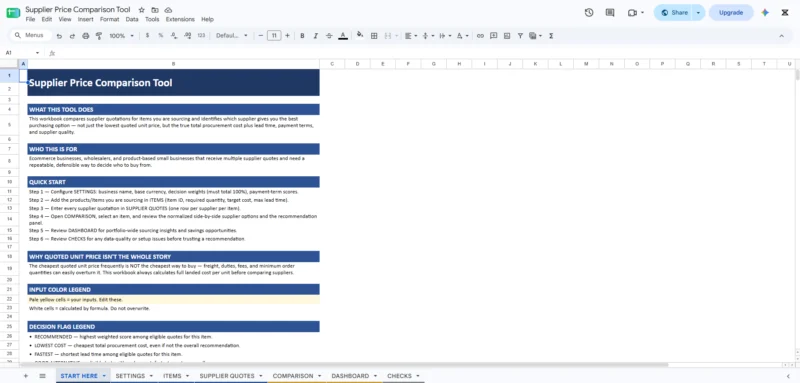
Task: Click increase decimal places icon
Action: pos(187,36)
